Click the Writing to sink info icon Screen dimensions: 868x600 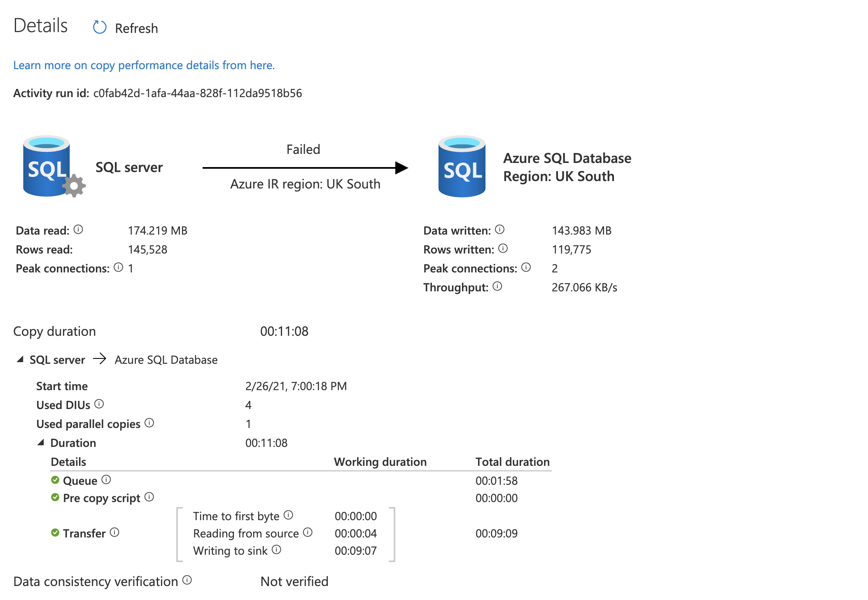277,550
